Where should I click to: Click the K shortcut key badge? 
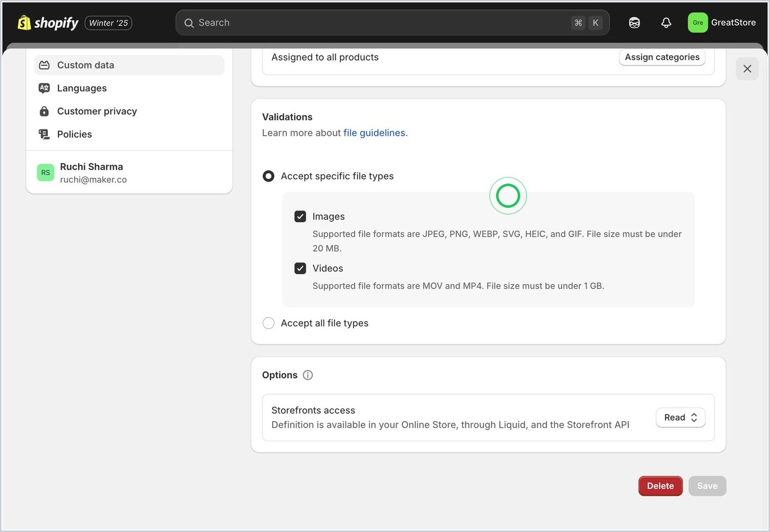click(x=595, y=22)
